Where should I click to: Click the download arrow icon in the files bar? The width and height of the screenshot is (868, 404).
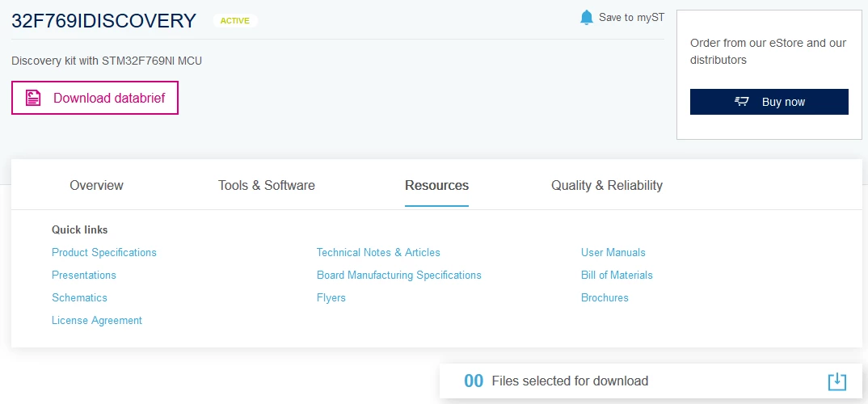(x=837, y=381)
